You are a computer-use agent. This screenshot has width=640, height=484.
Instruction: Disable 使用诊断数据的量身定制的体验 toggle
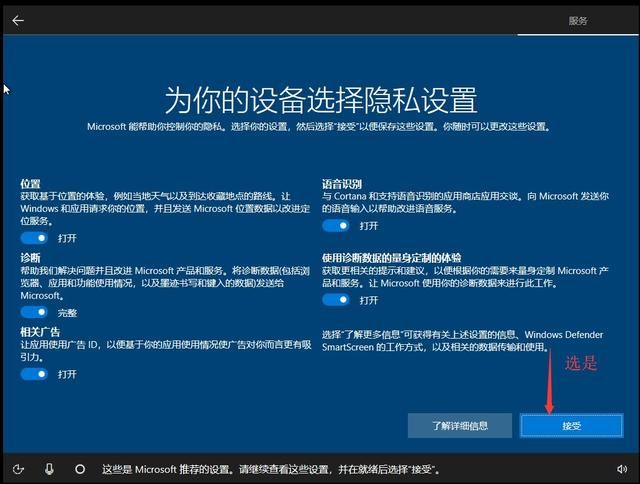(x=336, y=300)
